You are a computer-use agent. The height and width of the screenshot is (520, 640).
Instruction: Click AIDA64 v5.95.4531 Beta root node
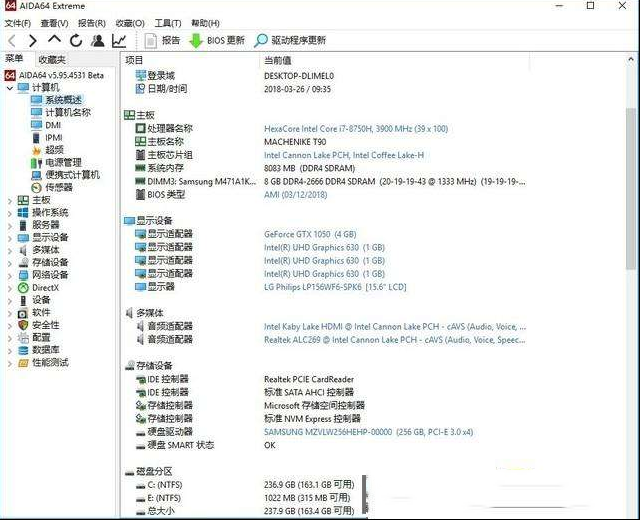point(61,75)
